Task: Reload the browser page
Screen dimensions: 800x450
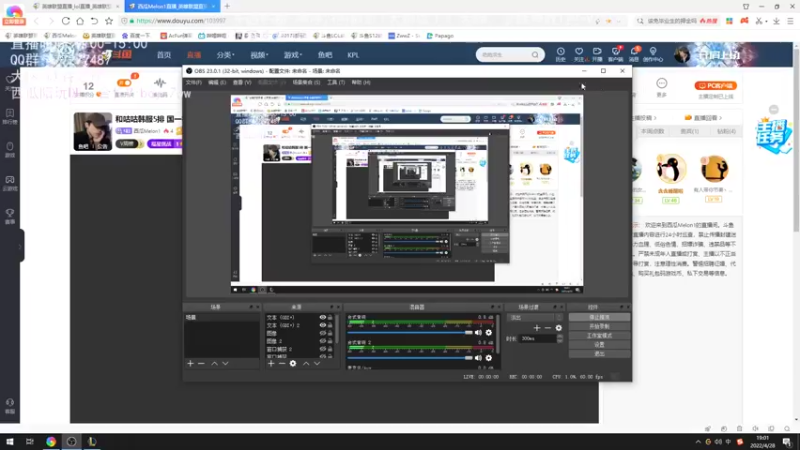Action: tap(66, 21)
